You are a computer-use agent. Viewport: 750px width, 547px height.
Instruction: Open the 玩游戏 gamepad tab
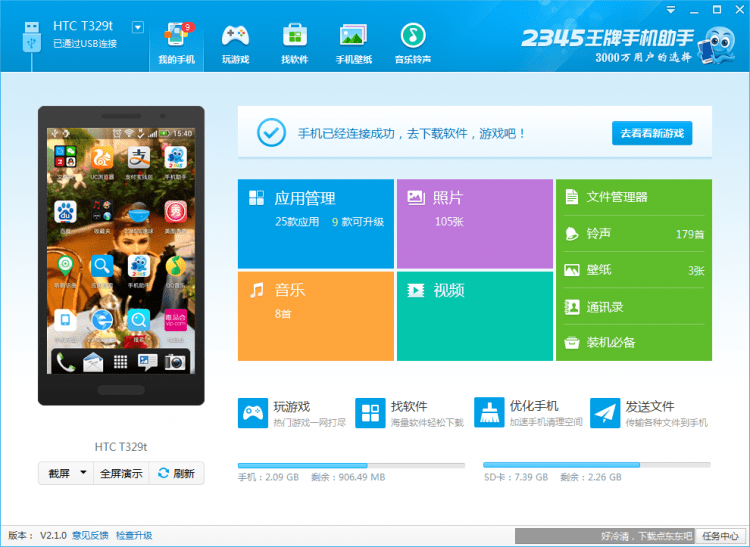click(x=235, y=42)
